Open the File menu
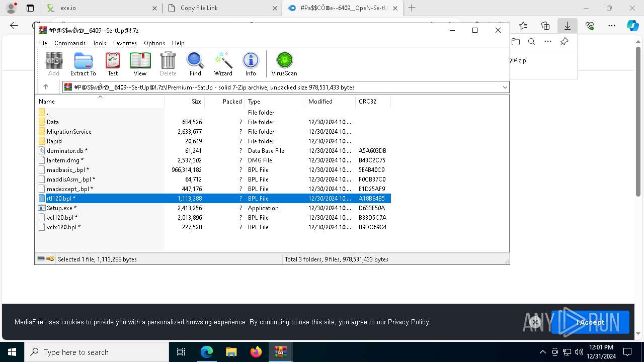 [x=43, y=43]
